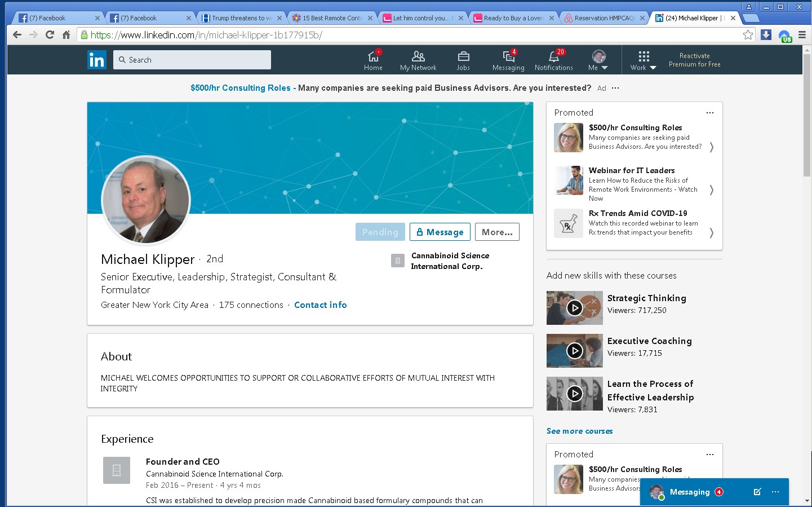Click compose new message icon in Messaging bar
The width and height of the screenshot is (812, 507).
tap(757, 492)
